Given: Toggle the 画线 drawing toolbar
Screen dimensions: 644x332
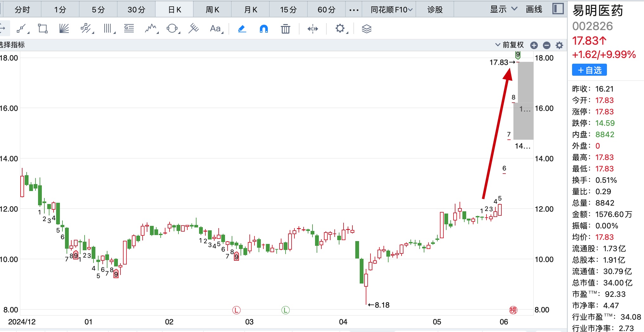Looking at the screenshot, I should click(x=534, y=10).
